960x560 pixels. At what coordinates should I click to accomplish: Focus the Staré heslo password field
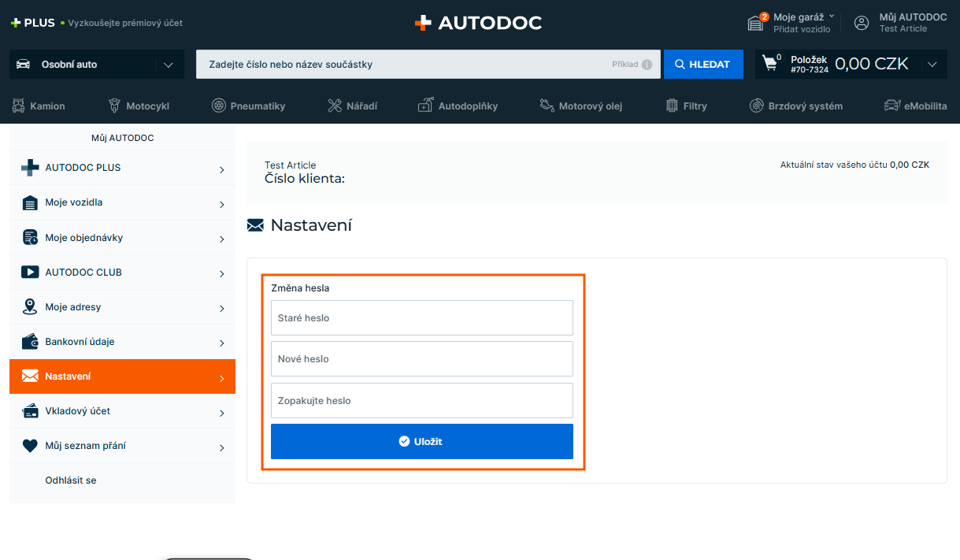click(421, 318)
